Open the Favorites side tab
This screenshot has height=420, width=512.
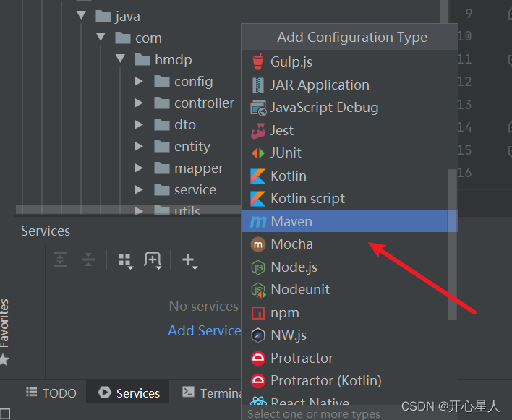tap(4, 331)
